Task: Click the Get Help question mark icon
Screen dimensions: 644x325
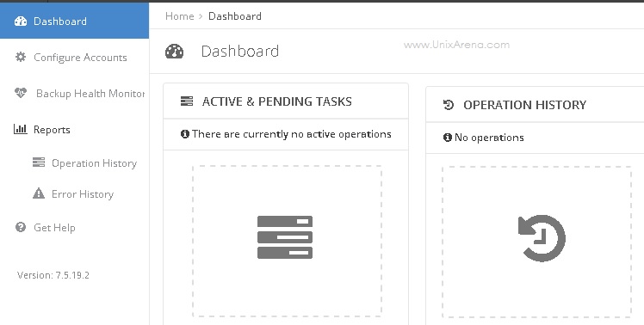Action: [21, 227]
